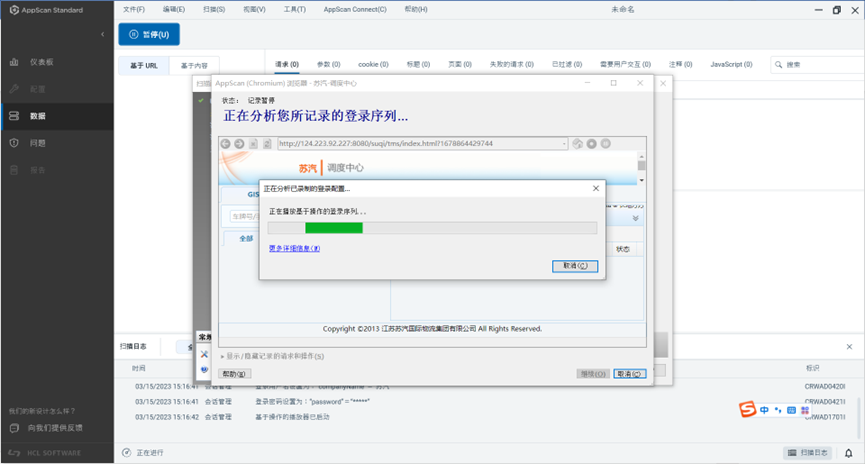Select the JavaScript (0) tab

coord(731,65)
